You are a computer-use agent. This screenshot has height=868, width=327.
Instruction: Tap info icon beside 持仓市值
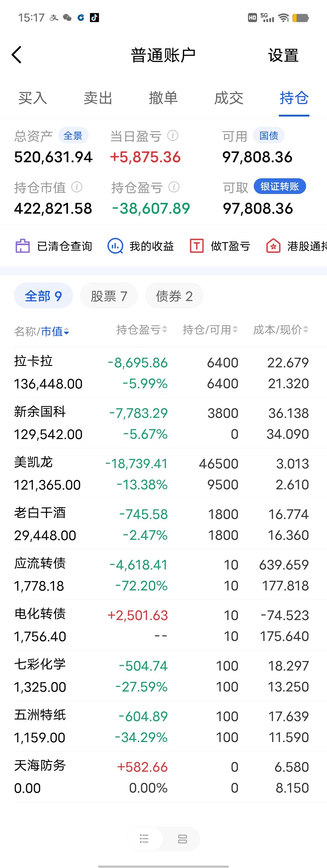(x=77, y=187)
